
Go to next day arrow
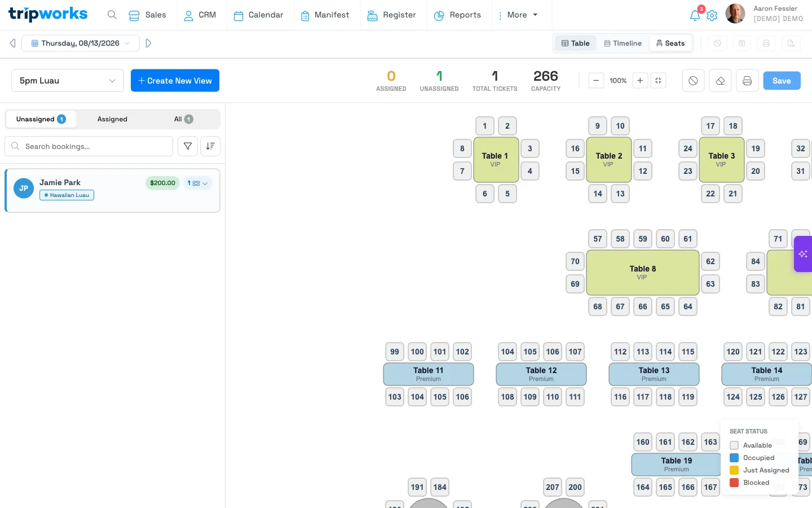click(148, 43)
